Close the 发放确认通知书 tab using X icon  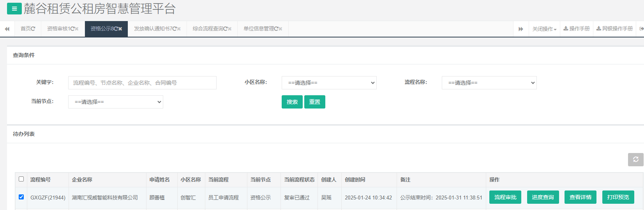pyautogui.click(x=179, y=29)
